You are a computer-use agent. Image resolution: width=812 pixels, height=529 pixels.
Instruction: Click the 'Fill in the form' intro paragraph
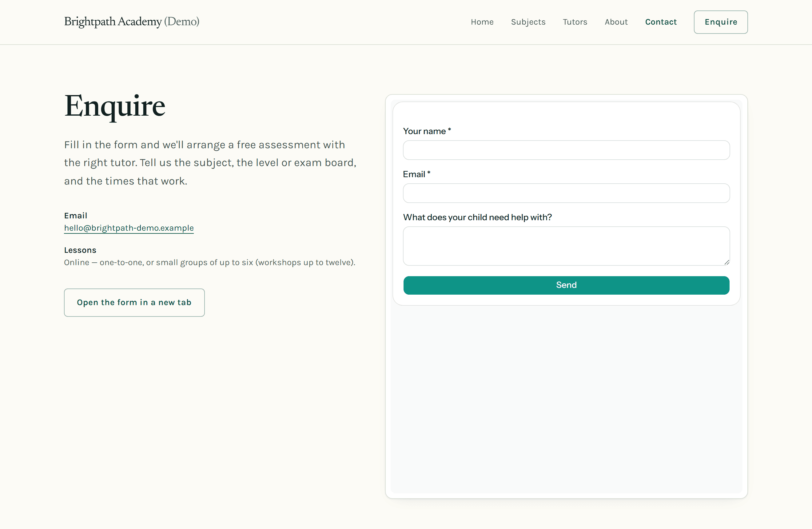pyautogui.click(x=210, y=163)
